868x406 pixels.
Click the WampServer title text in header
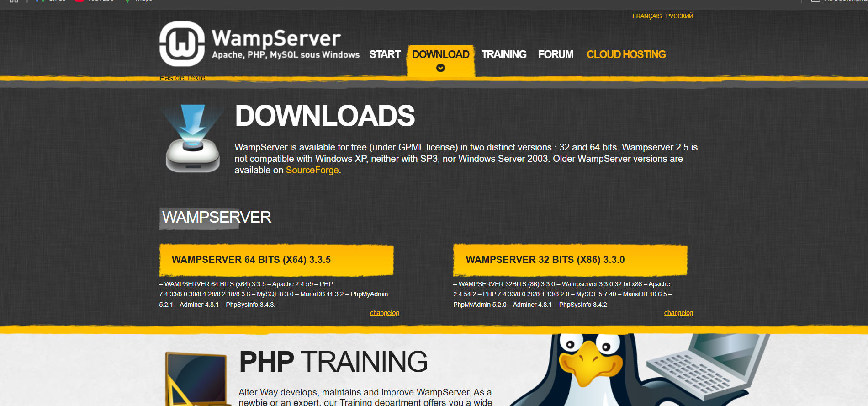pos(276,38)
